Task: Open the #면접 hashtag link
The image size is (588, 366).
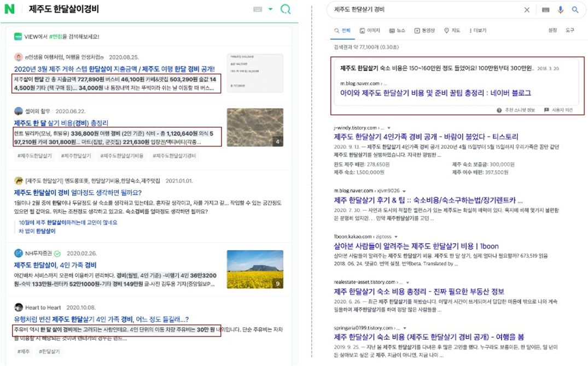Action: click(x=55, y=37)
